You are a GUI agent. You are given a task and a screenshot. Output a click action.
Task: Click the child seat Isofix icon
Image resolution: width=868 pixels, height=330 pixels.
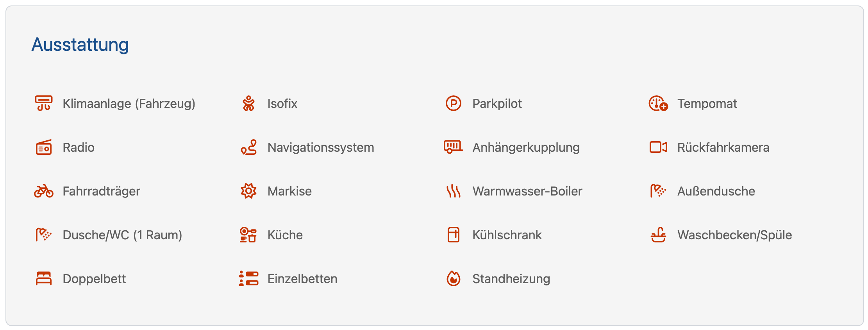coord(248,104)
